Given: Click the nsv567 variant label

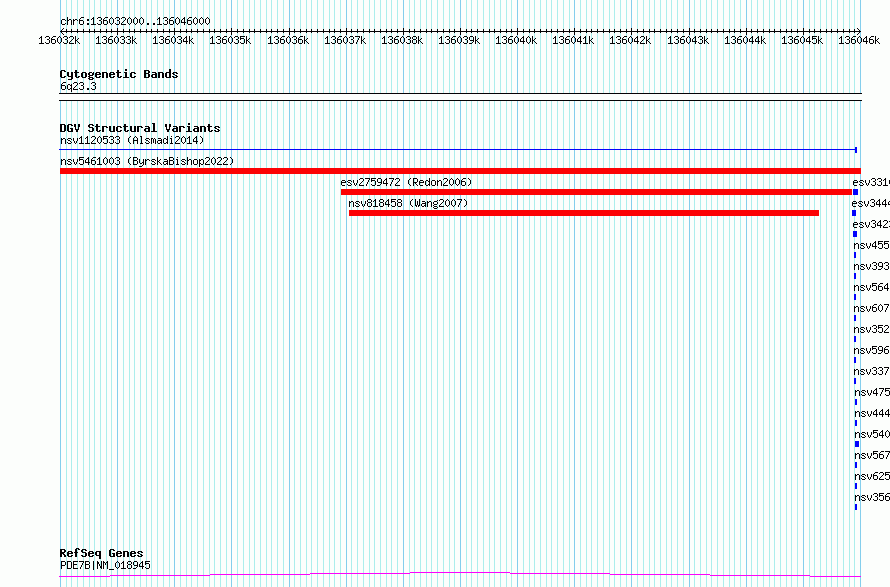Looking at the screenshot, I should (x=872, y=455).
